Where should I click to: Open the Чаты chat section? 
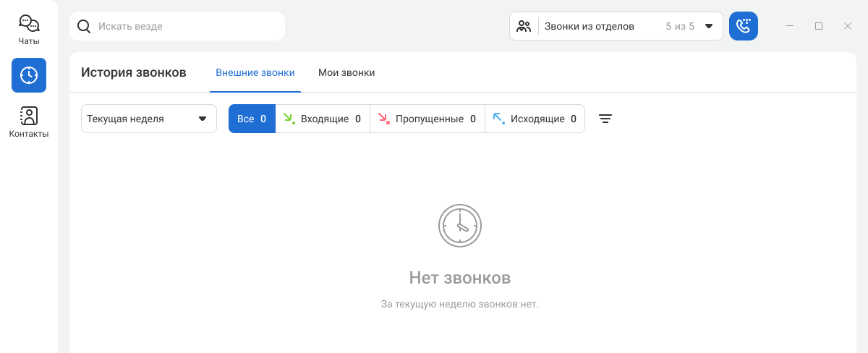click(x=29, y=30)
